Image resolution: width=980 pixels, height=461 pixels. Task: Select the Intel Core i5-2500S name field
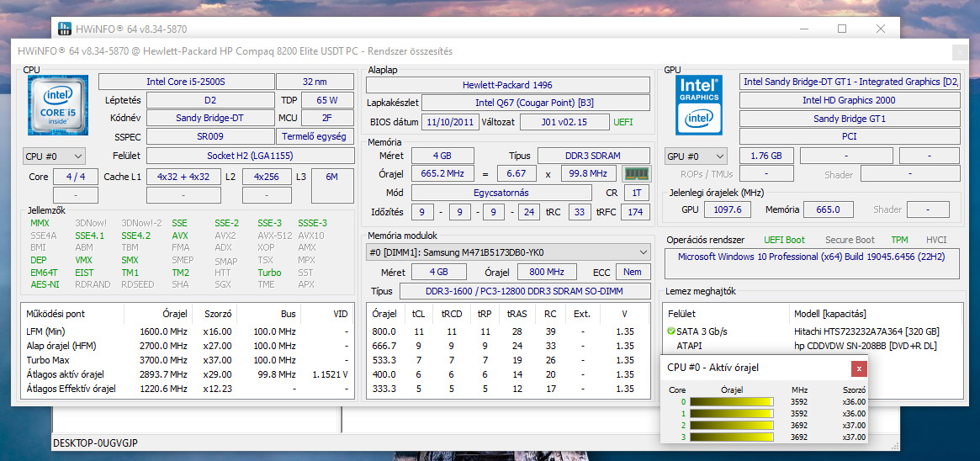click(186, 82)
